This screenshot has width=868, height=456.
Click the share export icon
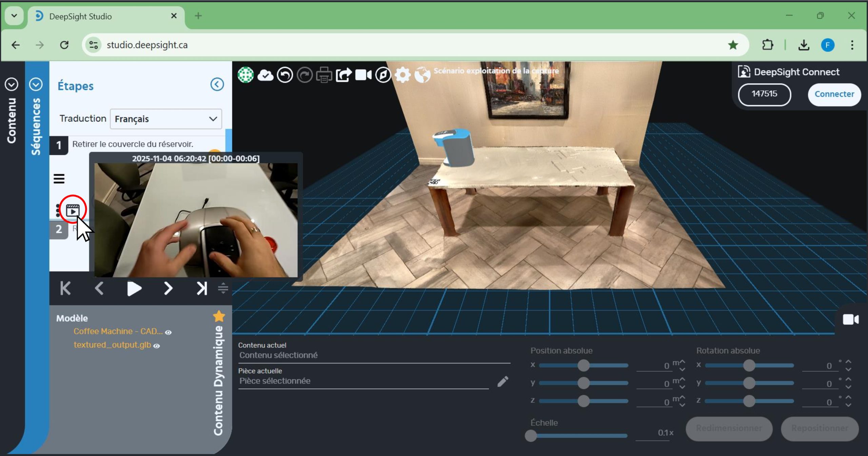pos(343,75)
